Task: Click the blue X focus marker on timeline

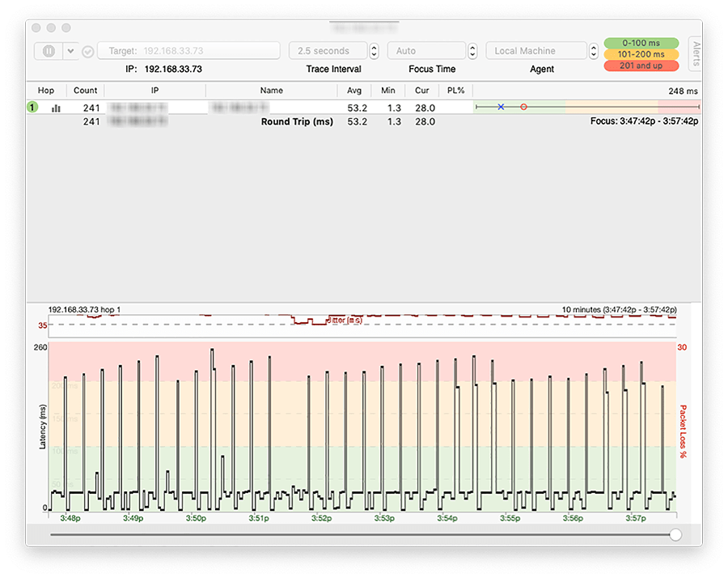Action: [502, 105]
